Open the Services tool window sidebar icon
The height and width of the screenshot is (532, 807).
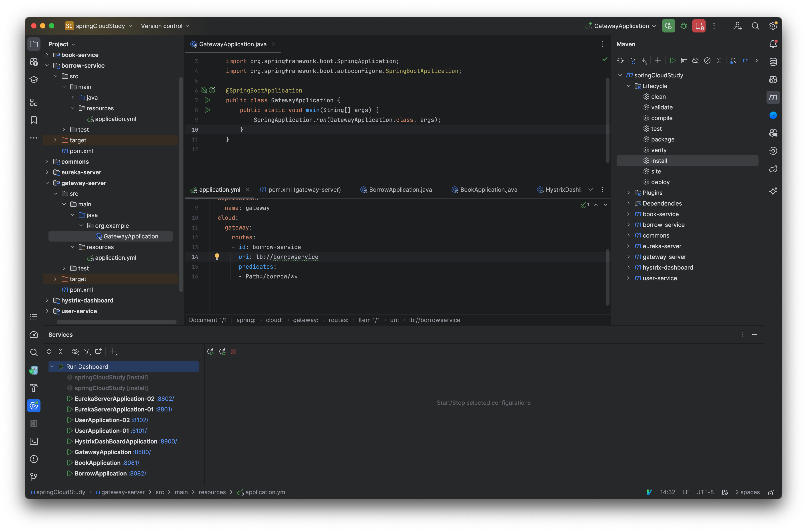34,406
